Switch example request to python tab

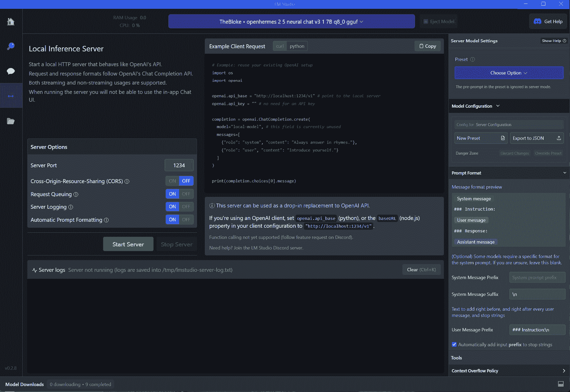pos(297,46)
